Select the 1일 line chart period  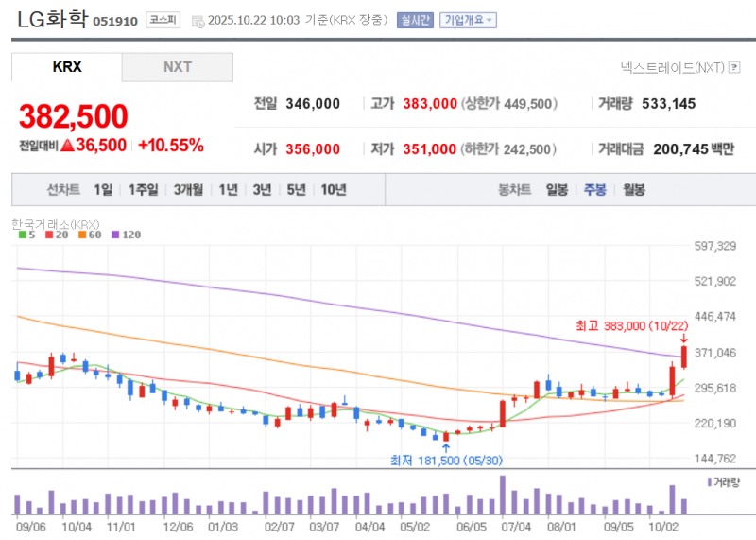pos(103,189)
